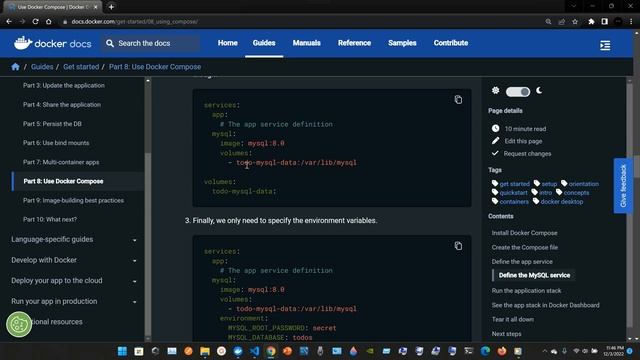Image resolution: width=640 pixels, height=360 pixels.
Task: Click the Give feedback side button
Action: click(x=623, y=186)
